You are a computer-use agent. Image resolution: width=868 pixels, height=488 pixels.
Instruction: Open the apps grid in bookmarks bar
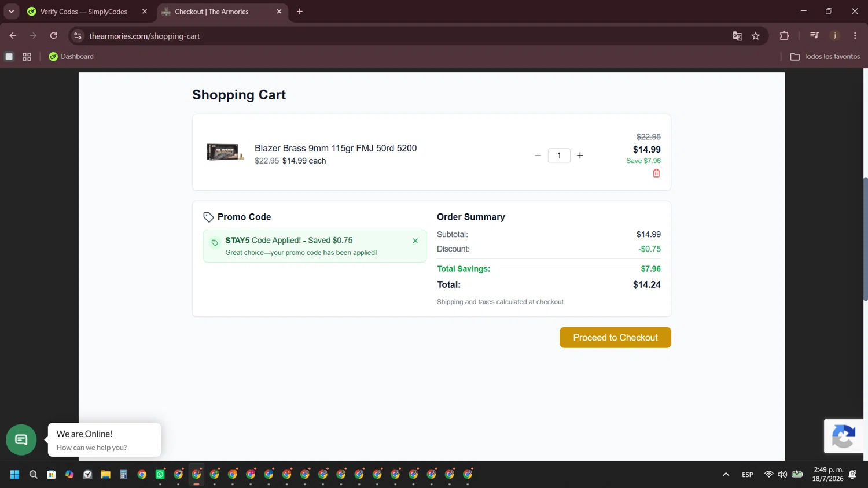27,57
